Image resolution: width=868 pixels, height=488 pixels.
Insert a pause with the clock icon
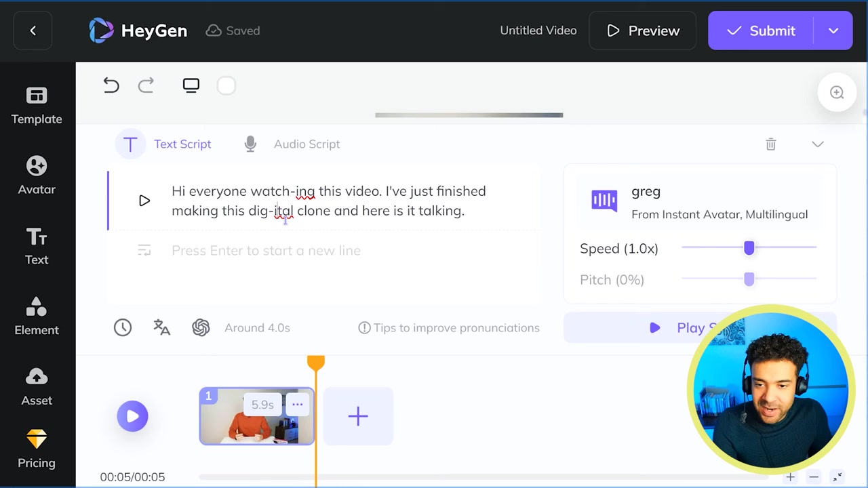[x=123, y=327]
